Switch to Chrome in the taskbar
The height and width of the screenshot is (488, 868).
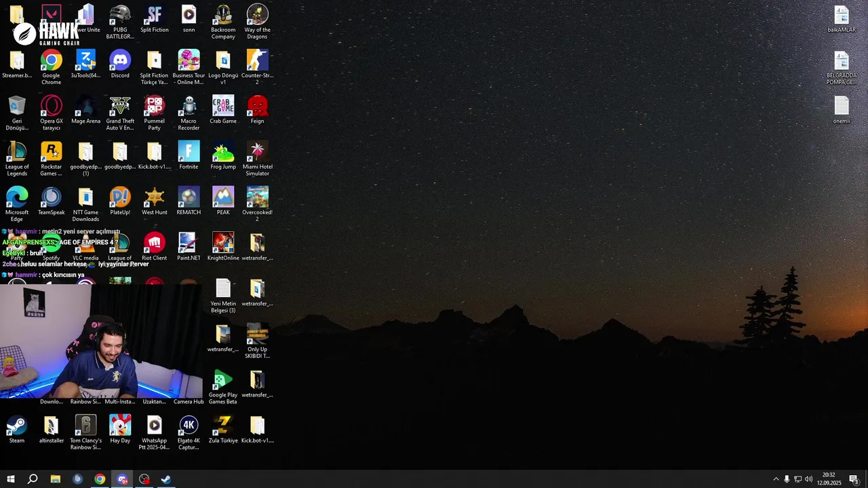[x=100, y=479]
